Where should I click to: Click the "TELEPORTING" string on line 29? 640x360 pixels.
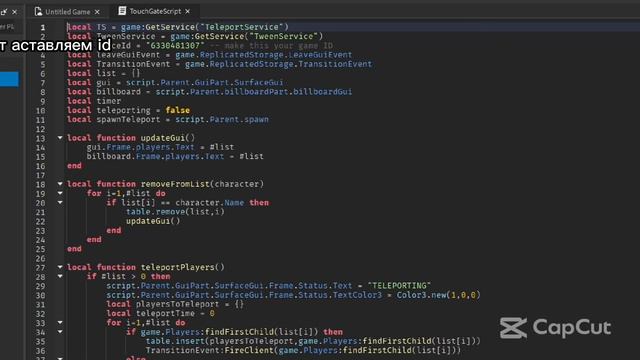click(x=399, y=286)
